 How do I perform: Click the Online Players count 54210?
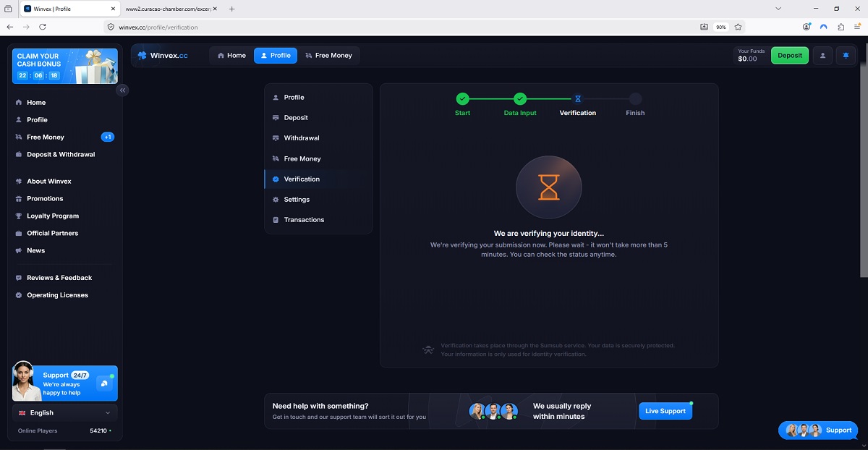coord(98,431)
